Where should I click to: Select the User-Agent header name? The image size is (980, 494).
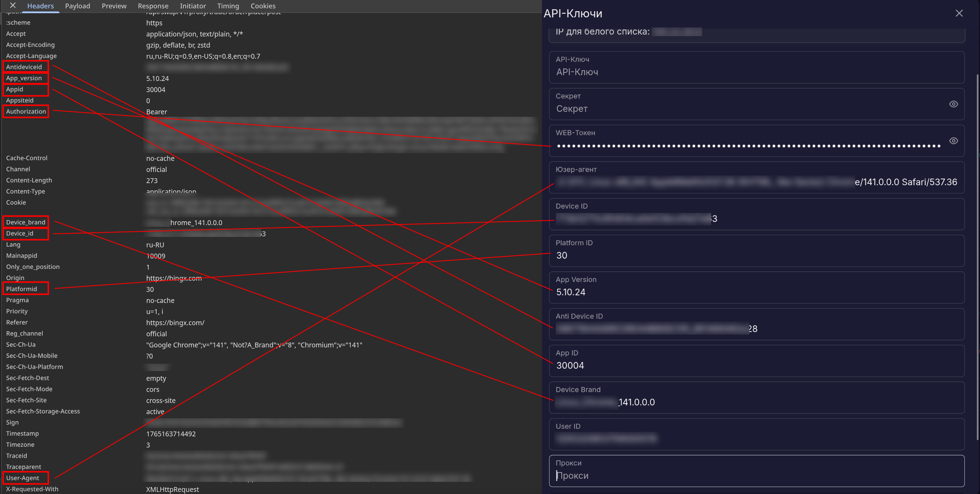pos(23,478)
